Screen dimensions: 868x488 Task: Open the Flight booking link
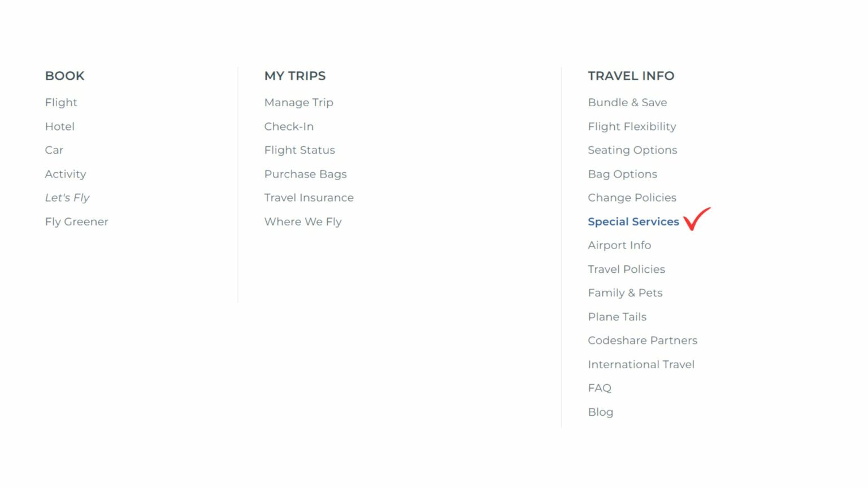(x=60, y=102)
